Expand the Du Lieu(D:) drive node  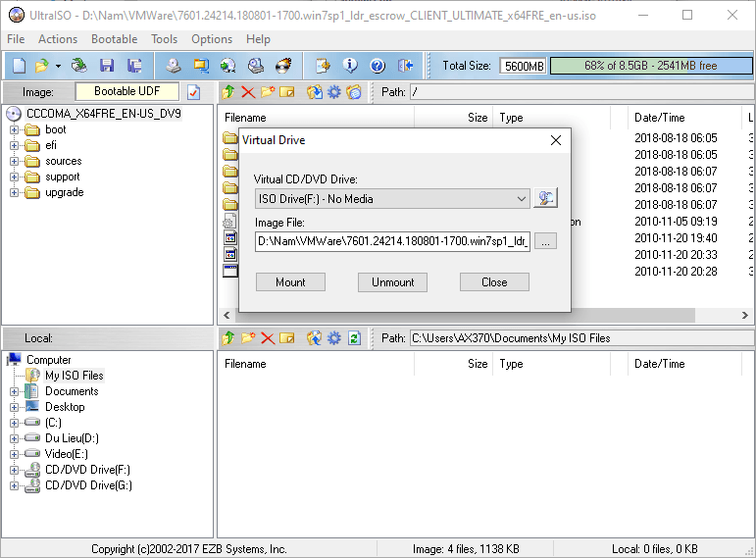click(14, 438)
